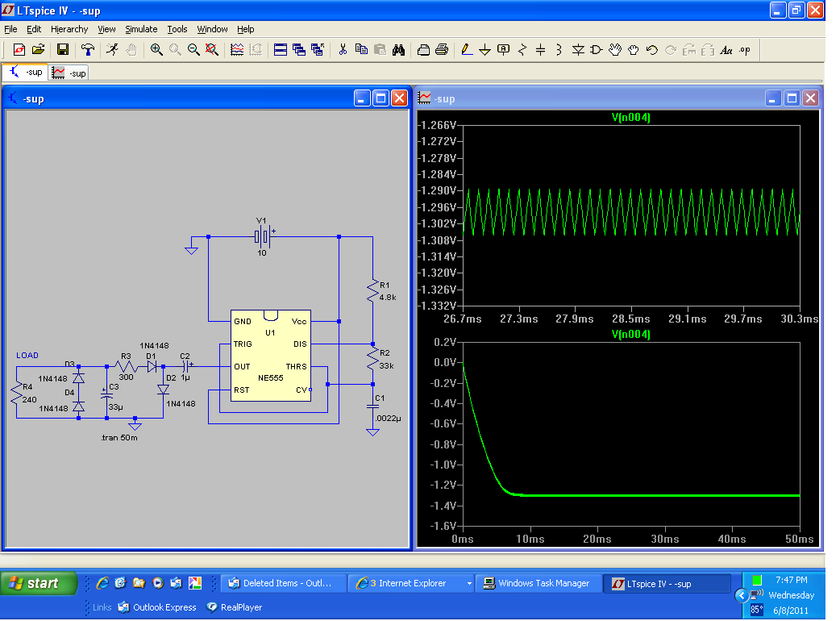Click the Open file toolbar icon
840x621 pixels.
pyautogui.click(x=38, y=50)
